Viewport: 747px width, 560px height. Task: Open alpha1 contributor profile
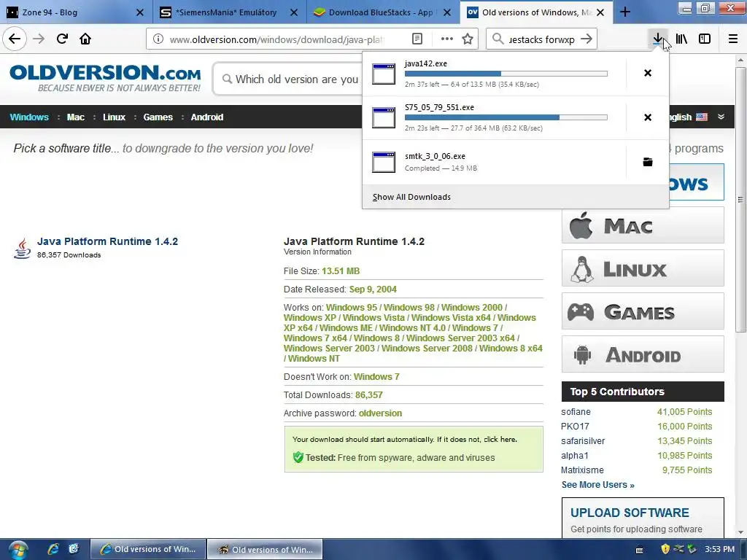[575, 456]
